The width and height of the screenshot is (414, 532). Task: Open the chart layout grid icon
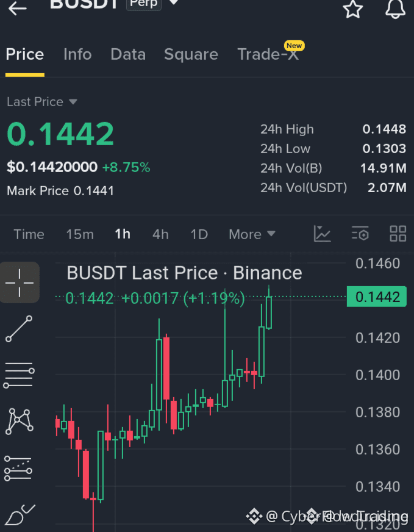point(398,234)
